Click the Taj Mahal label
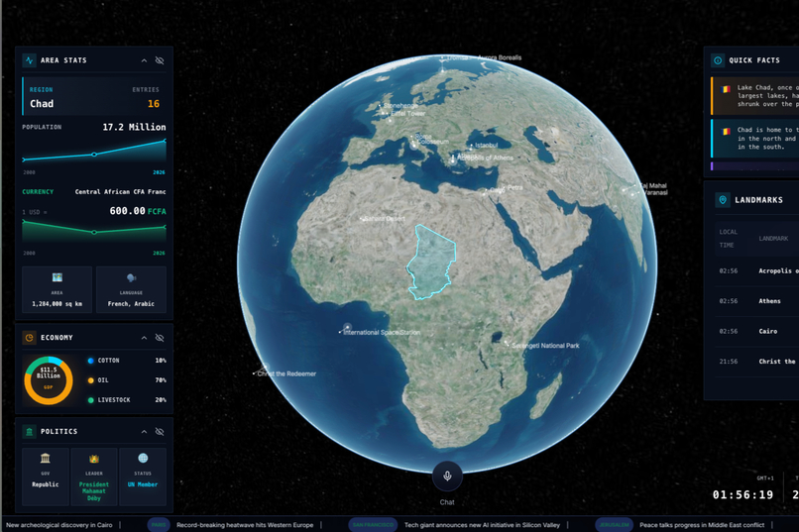Screen dimensions: 799x532 pos(654,186)
